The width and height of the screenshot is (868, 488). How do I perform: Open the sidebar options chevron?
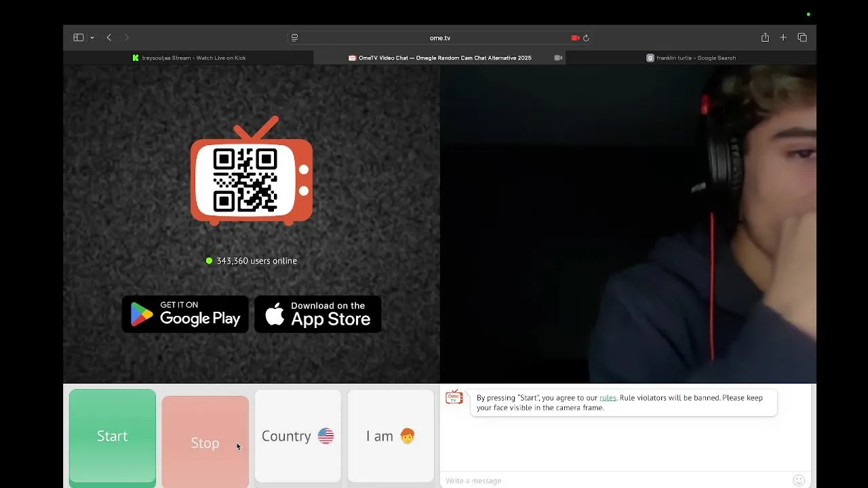92,38
